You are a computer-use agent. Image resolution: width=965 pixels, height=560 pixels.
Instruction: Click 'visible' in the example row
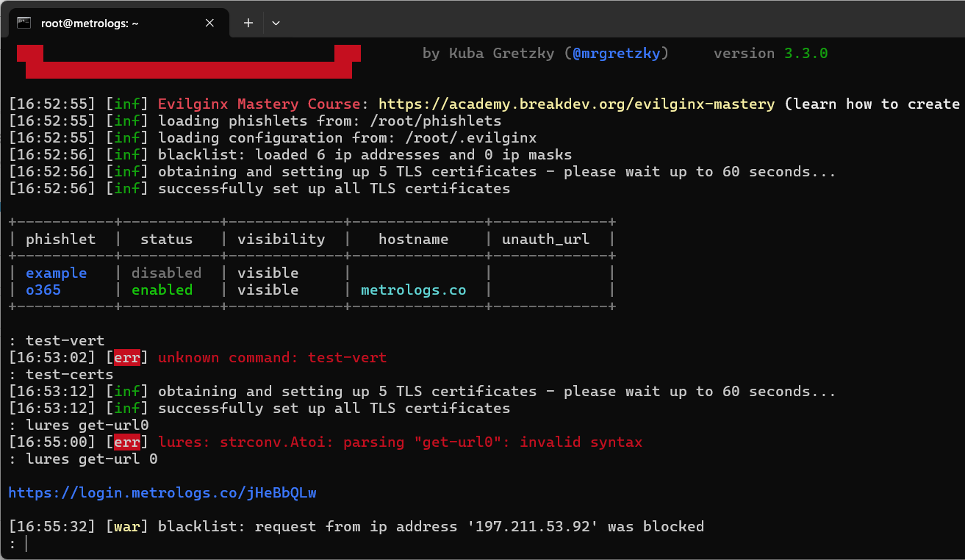pyautogui.click(x=268, y=273)
